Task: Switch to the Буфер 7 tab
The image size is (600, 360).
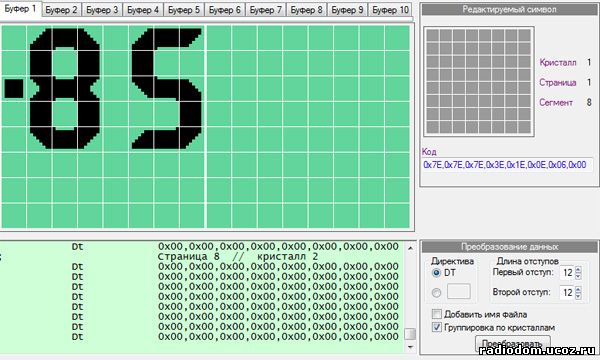Action: (266, 10)
